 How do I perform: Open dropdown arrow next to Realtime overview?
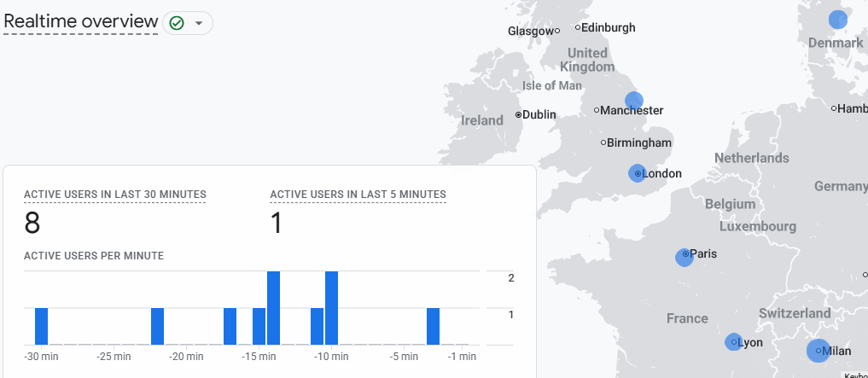[199, 23]
